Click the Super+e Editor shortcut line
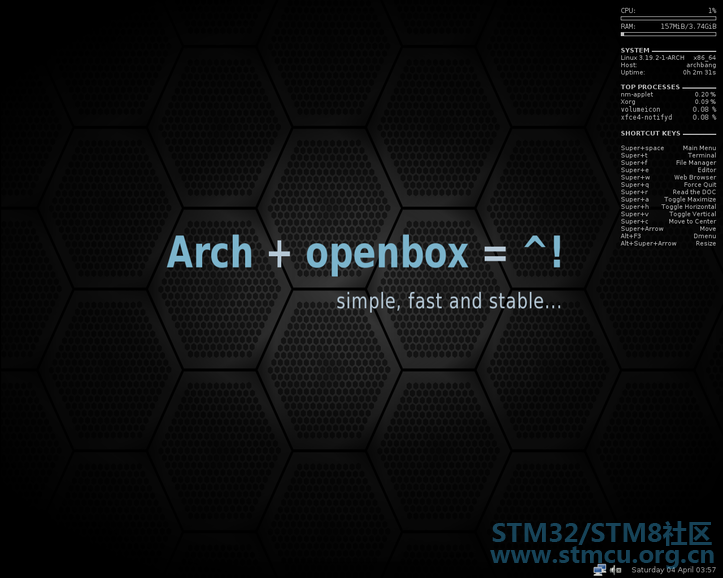The image size is (723, 578). pyautogui.click(x=668, y=170)
